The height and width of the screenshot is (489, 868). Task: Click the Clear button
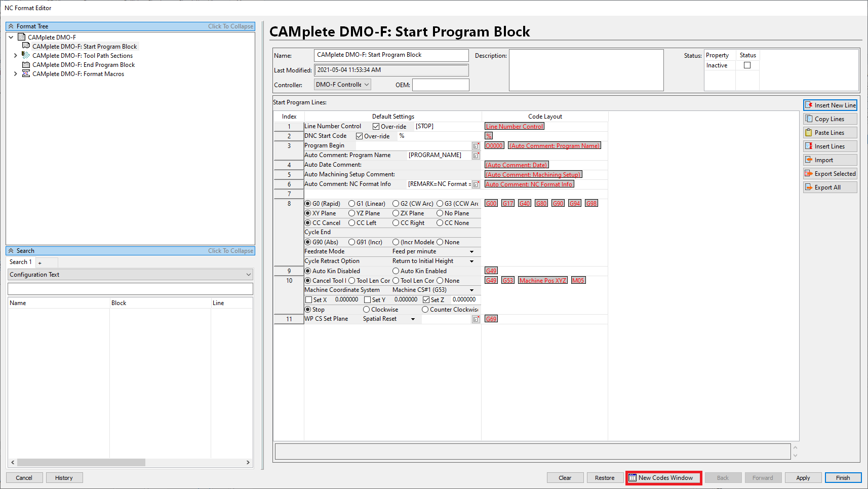coord(565,478)
